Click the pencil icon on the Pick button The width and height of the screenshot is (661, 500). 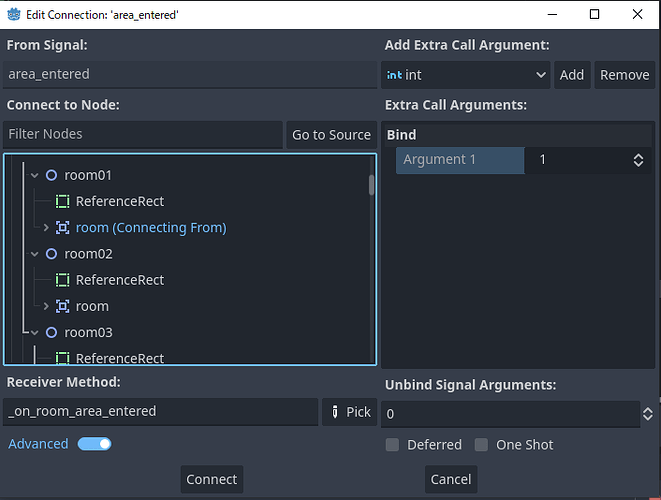click(x=335, y=411)
